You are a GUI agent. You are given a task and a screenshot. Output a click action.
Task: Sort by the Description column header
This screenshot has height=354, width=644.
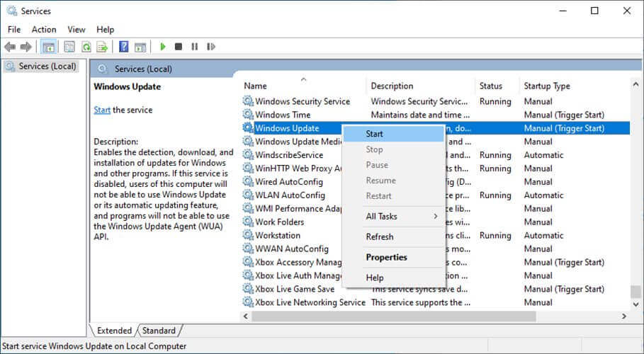[x=420, y=86]
